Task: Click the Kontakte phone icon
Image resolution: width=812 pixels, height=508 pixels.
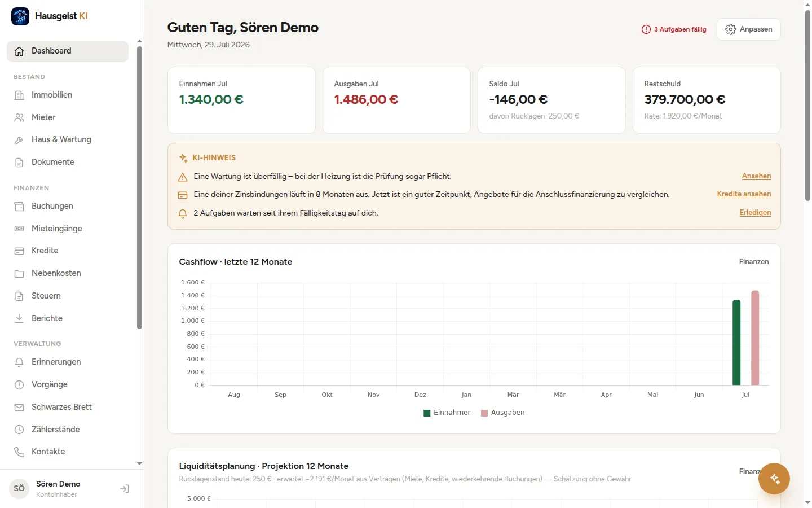Action: [x=19, y=452]
